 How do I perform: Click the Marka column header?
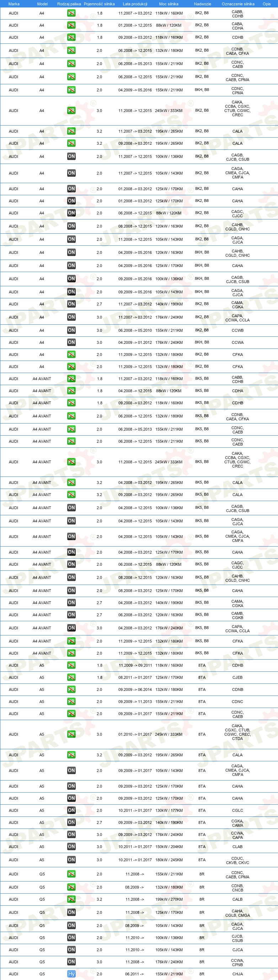pos(14,4)
